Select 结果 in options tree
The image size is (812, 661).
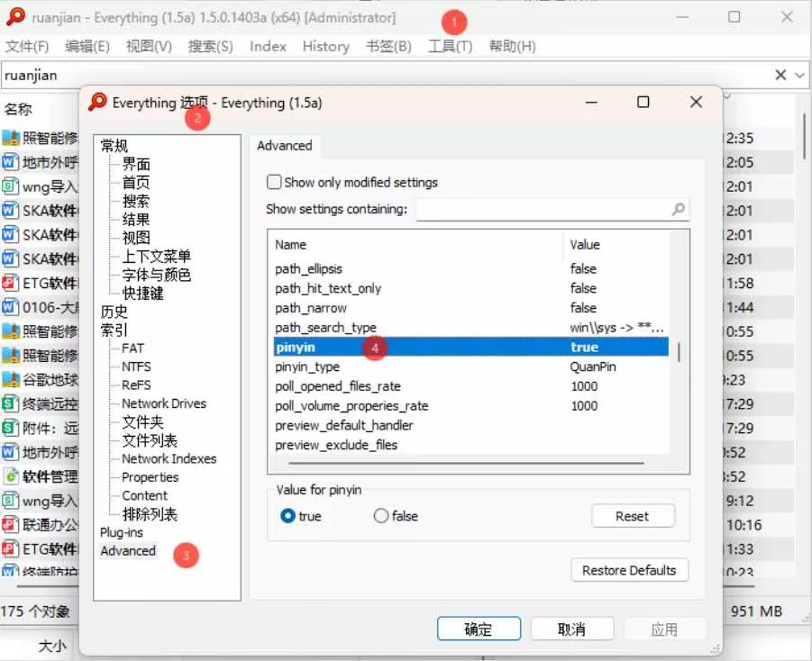(x=136, y=220)
